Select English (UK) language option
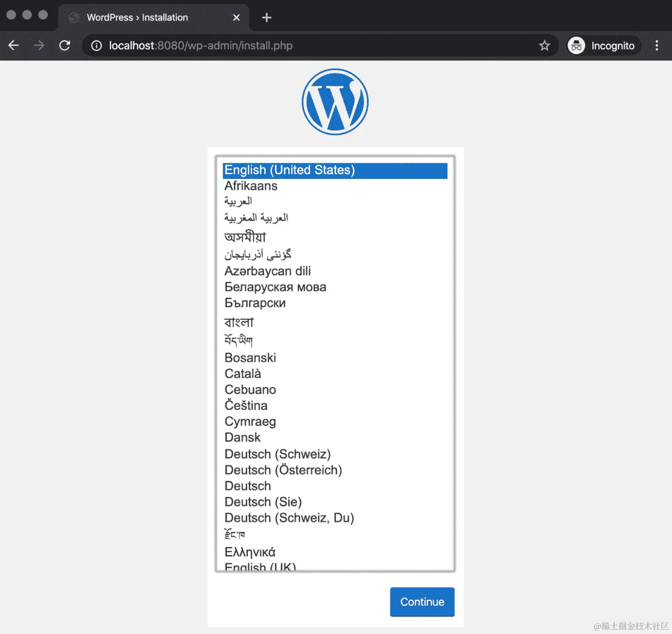The width and height of the screenshot is (672, 634). [260, 566]
